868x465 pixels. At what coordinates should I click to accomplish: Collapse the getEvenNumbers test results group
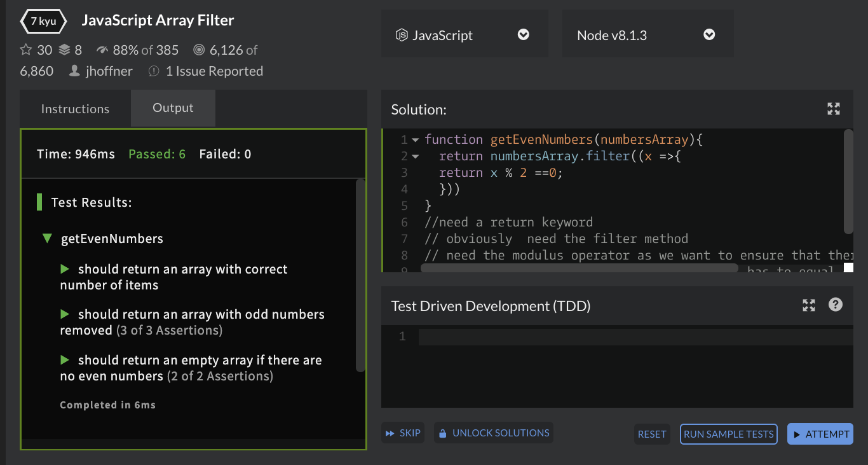point(48,239)
